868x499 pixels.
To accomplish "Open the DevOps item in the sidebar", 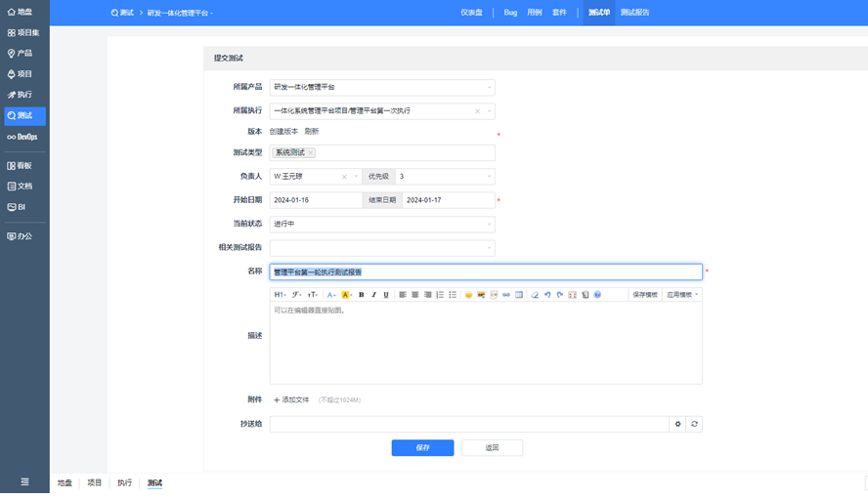I will point(22,137).
